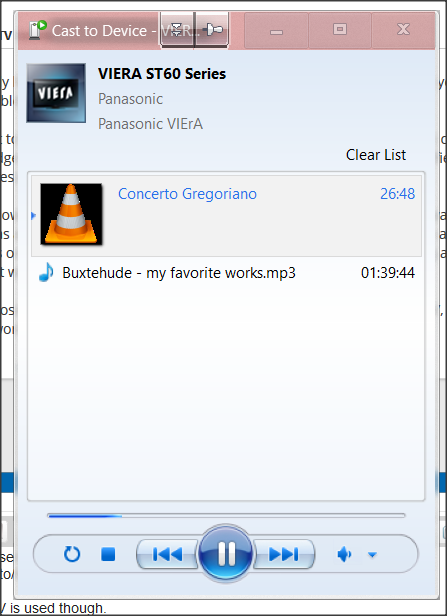
Task: Pause the current playback
Action: pos(225,553)
